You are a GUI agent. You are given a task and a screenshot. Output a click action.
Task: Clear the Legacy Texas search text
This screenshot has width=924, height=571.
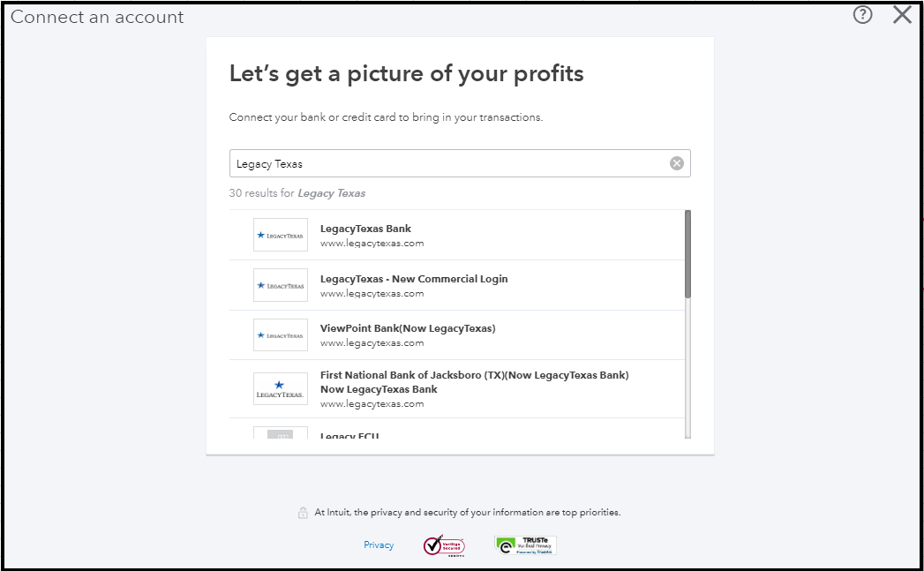676,163
